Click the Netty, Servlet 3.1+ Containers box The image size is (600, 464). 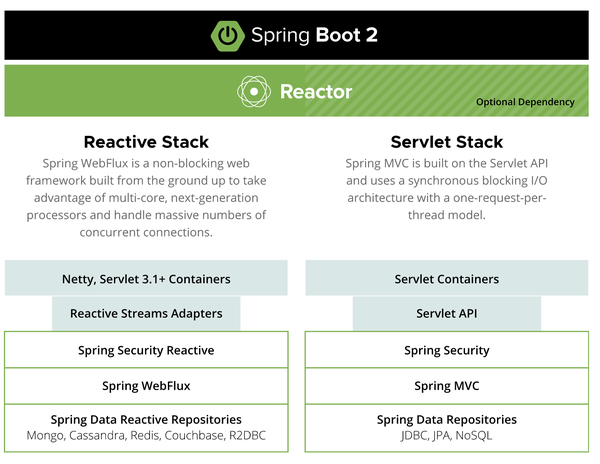click(146, 279)
